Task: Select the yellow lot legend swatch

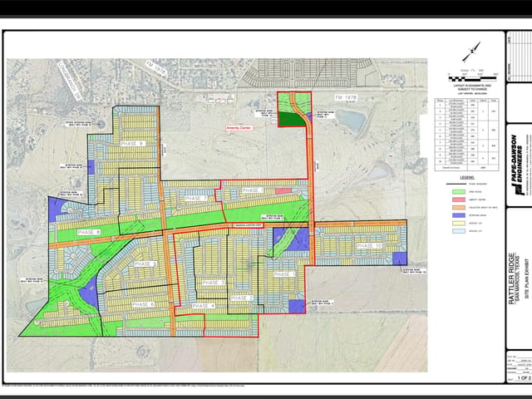Action: pyautogui.click(x=458, y=224)
